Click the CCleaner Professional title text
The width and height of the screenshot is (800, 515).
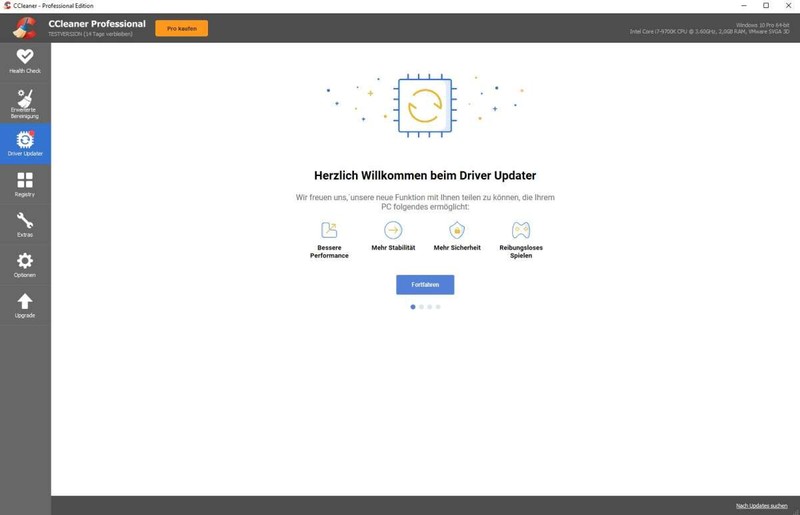[97, 23]
